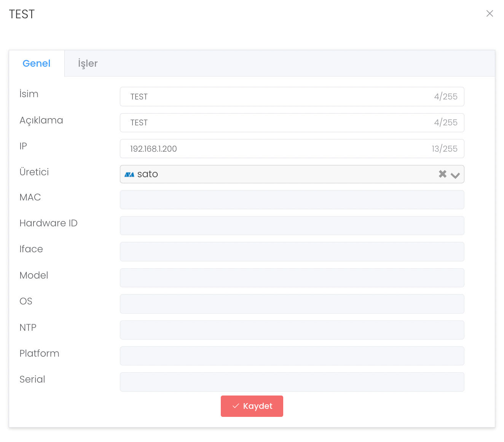The height and width of the screenshot is (442, 504).
Task: Close the TEST dialog with the X
Action: [x=490, y=14]
